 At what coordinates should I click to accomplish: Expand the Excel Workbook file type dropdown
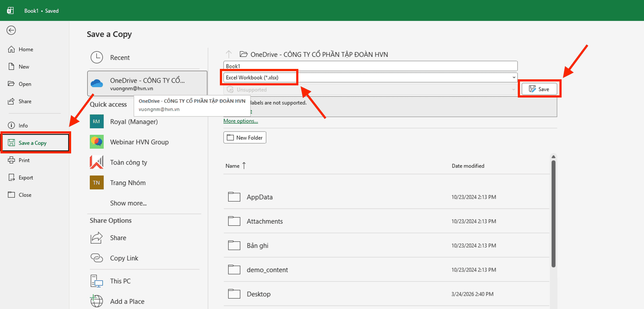coord(514,78)
